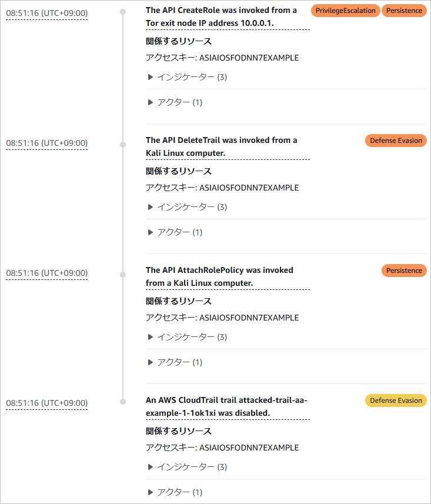Screen dimensions: 431x504
Task: Click the Persistence tag on the CreateRole finding
Action: [404, 11]
